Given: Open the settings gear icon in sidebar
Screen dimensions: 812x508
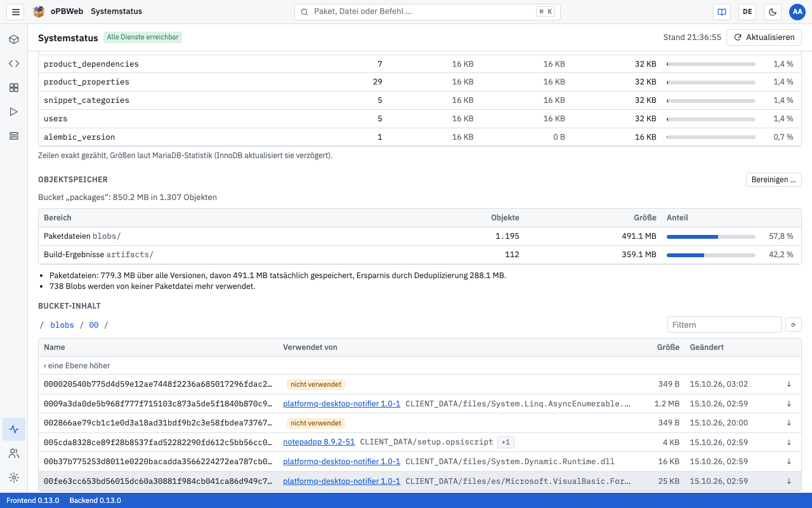Looking at the screenshot, I should (x=14, y=478).
